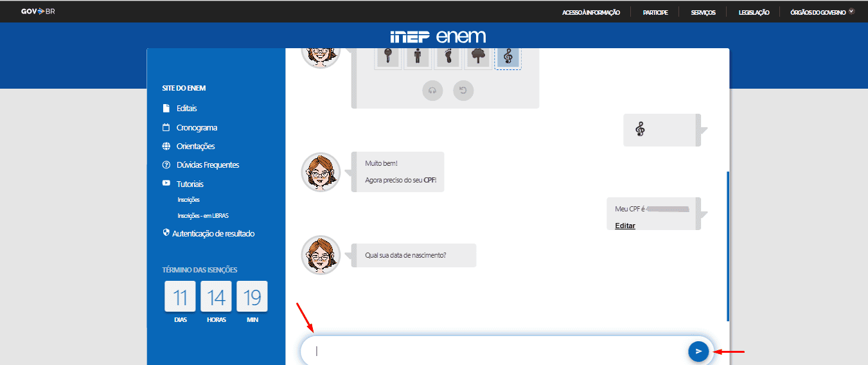Image resolution: width=868 pixels, height=365 pixels.
Task: Click Editar to change the CPF
Action: pyautogui.click(x=624, y=226)
